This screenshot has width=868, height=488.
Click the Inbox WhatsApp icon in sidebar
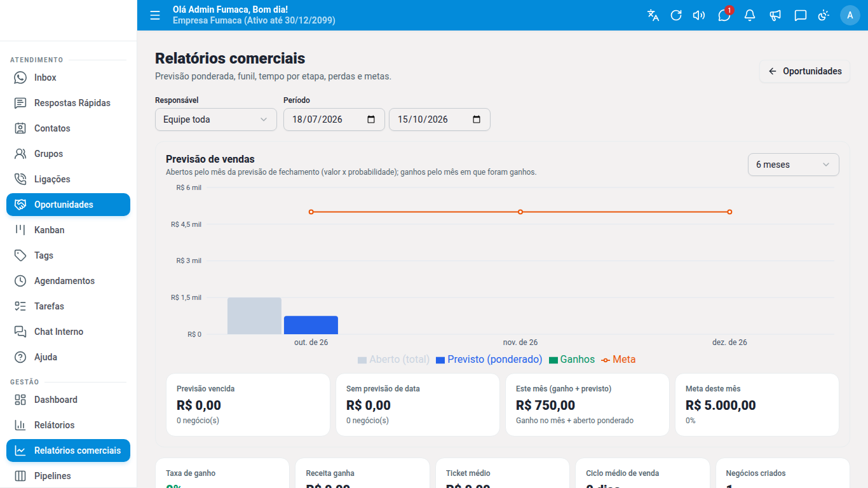[x=20, y=78]
